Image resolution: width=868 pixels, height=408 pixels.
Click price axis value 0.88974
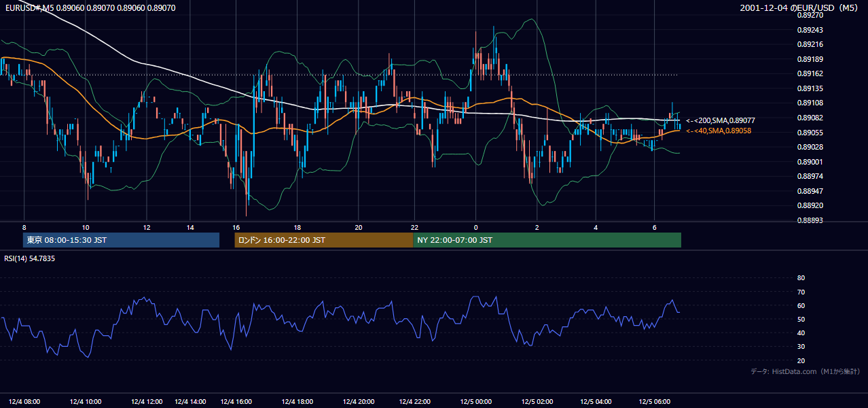810,176
